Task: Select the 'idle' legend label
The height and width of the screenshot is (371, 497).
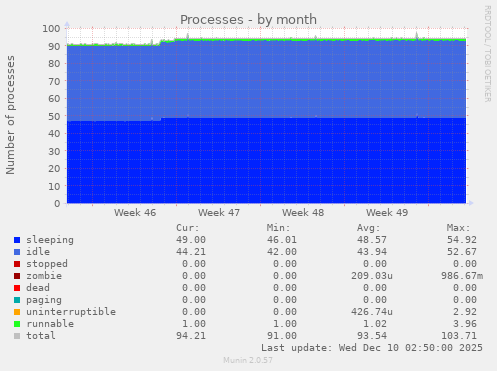Action: (38, 252)
